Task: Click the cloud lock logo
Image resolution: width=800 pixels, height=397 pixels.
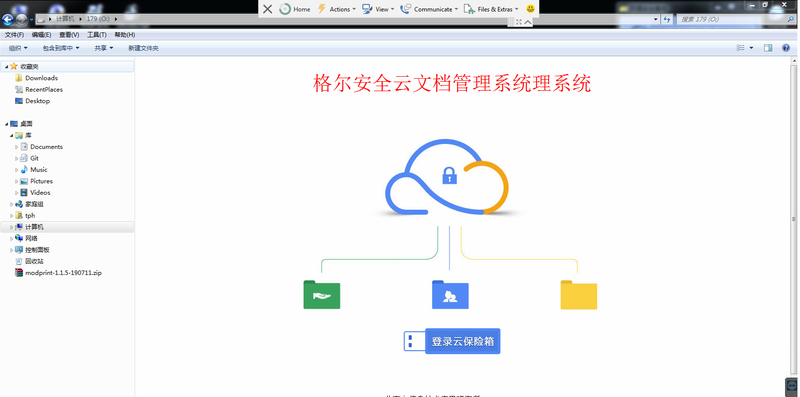Action: click(x=447, y=177)
